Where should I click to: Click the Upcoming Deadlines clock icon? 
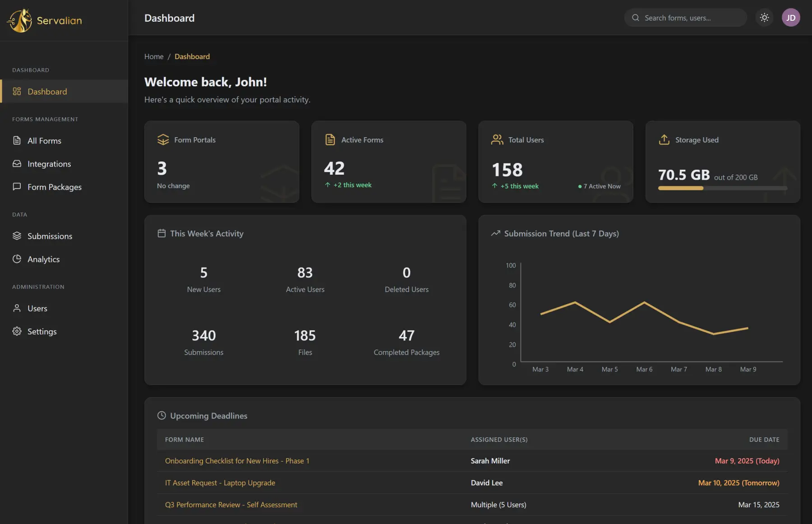coord(161,416)
